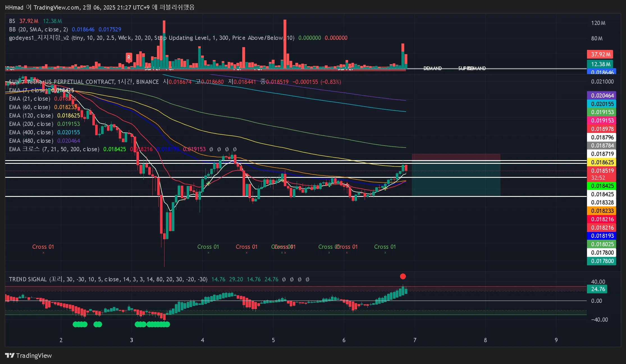626x364 pixels.
Task: Select the red stop-loss zone of position box
Action: pos(456,157)
